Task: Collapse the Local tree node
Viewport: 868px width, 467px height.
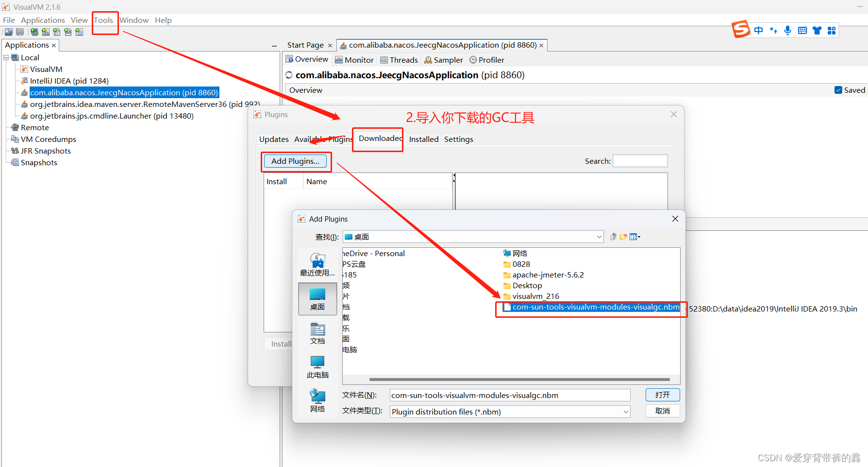Action: click(6, 57)
